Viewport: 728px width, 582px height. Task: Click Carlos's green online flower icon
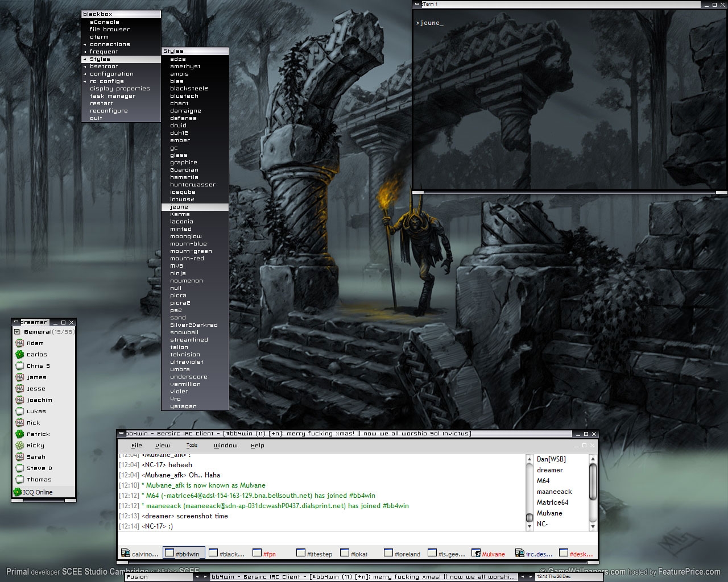click(x=19, y=355)
